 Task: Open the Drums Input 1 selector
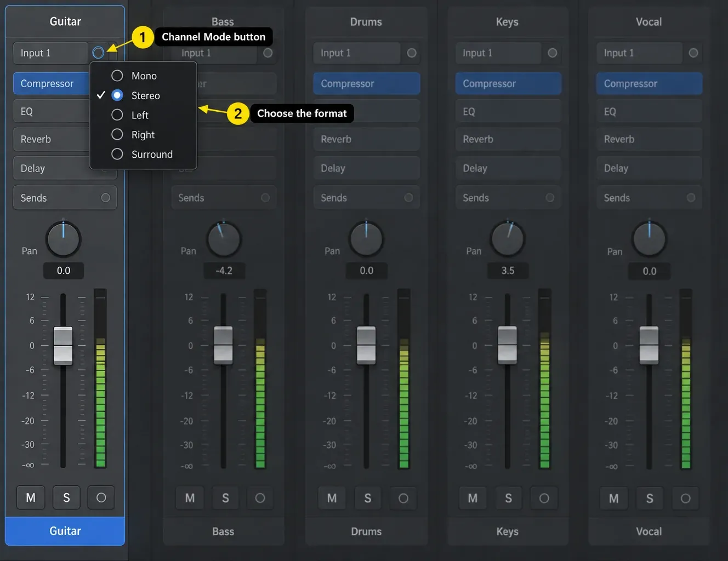[357, 53]
